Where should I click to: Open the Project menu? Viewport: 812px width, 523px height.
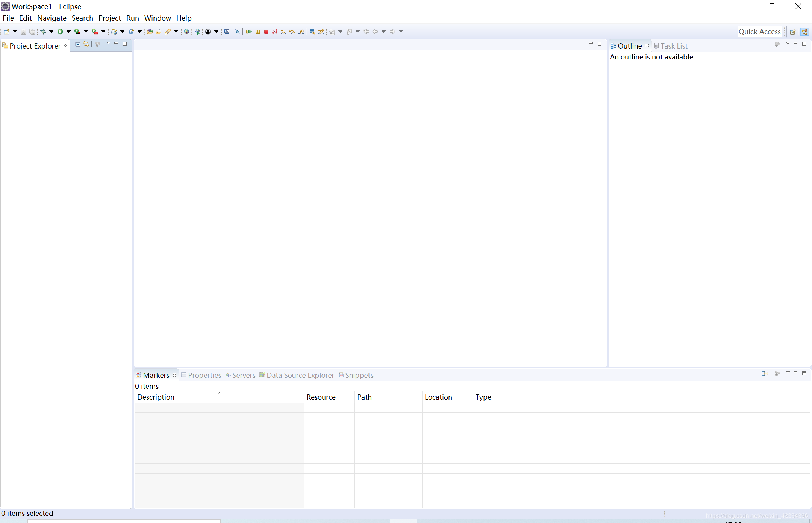(110, 18)
